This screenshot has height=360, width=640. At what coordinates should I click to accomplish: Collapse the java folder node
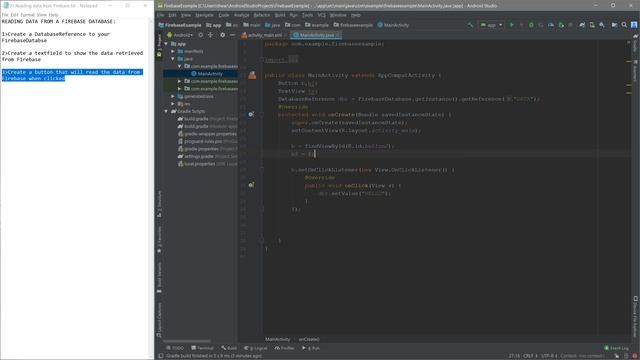[x=173, y=59]
